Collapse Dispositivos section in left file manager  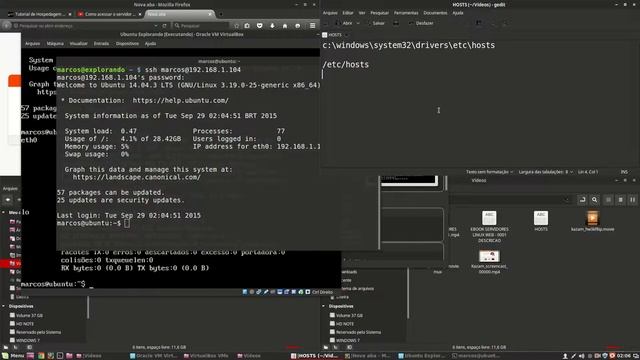(4, 306)
